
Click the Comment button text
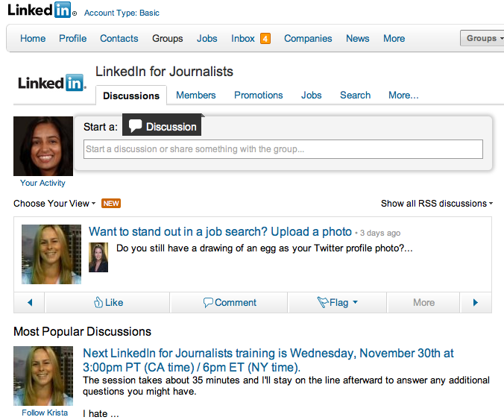[x=236, y=302]
